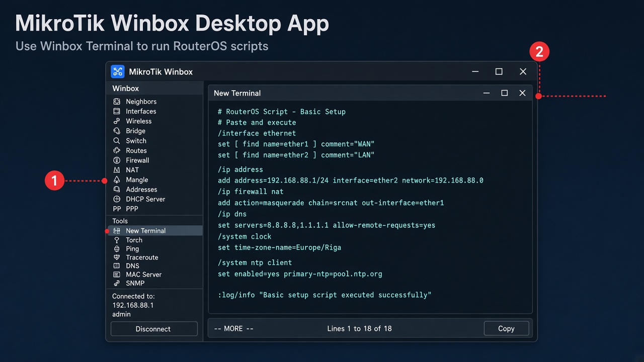Click the connected address "192.168.88.1" in sidebar
Image resolution: width=644 pixels, height=362 pixels.
click(x=133, y=305)
